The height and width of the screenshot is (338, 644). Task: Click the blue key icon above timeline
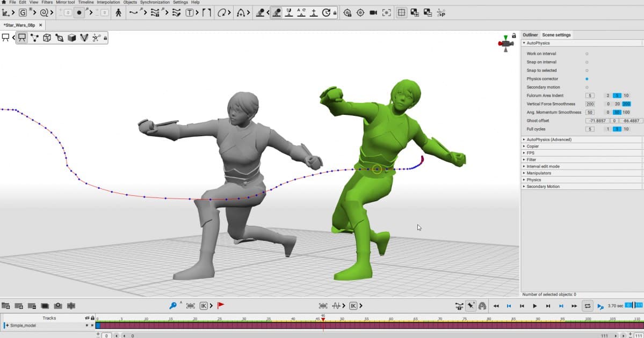pyautogui.click(x=173, y=306)
